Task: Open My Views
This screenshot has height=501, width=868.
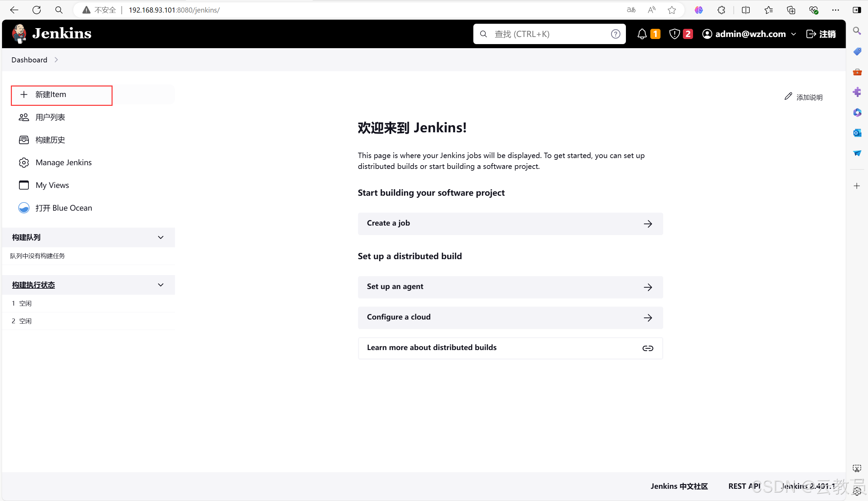Action: 52,185
